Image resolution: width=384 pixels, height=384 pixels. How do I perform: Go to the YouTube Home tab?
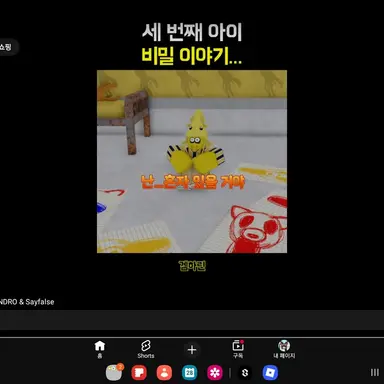[100, 349]
